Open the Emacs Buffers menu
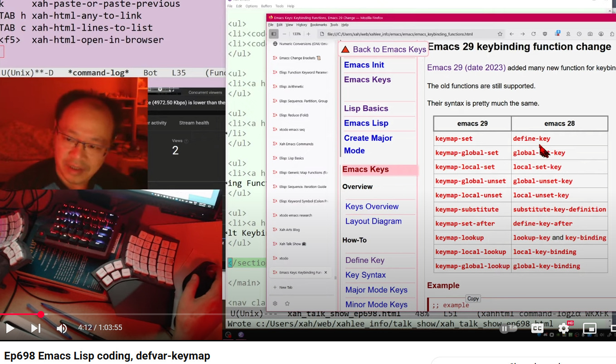Viewport: 616px width, 364px height. pos(267,6)
